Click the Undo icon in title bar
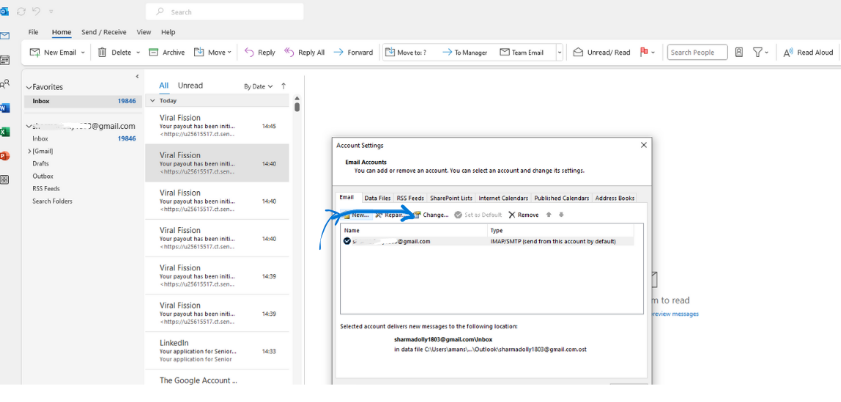Viewport: 841px width, 402px height. click(37, 11)
